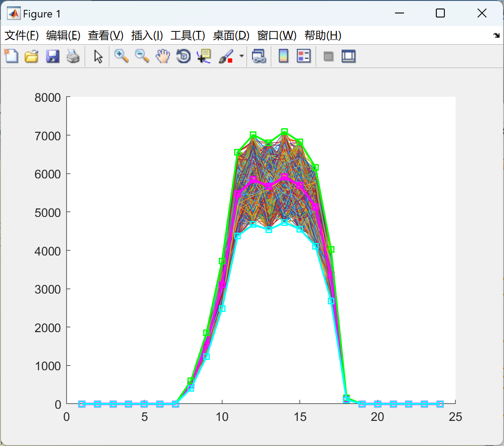Click the green curve's highest square marker

[x=284, y=131]
